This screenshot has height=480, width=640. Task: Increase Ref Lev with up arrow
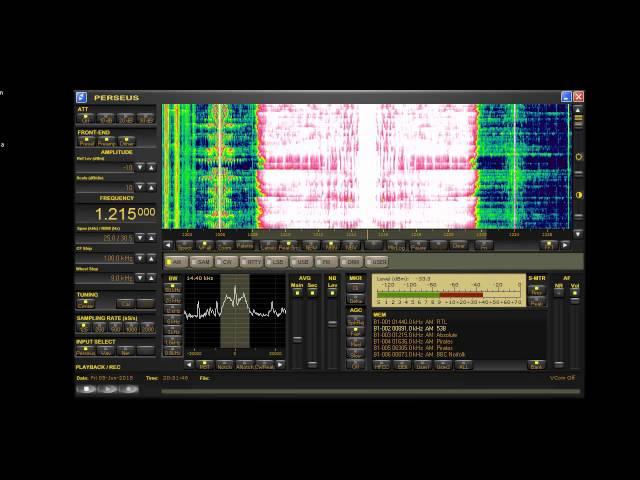pyautogui.click(x=151, y=167)
